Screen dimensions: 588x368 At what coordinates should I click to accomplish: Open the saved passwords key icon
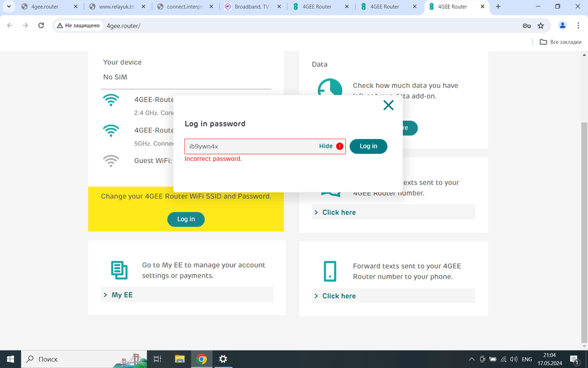[527, 25]
